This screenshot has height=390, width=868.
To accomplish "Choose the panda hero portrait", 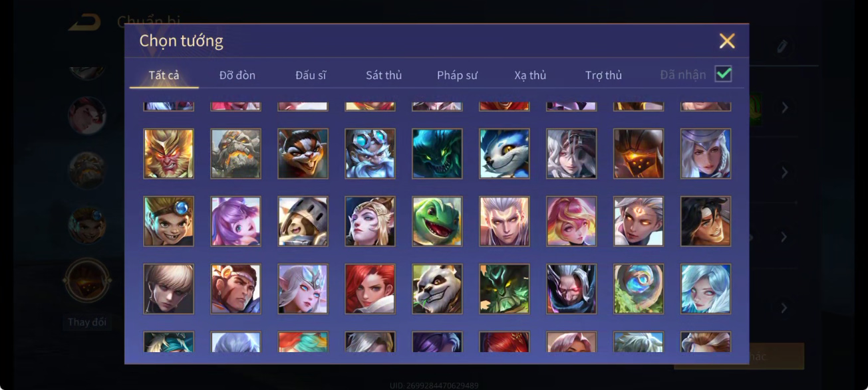I will [x=437, y=289].
